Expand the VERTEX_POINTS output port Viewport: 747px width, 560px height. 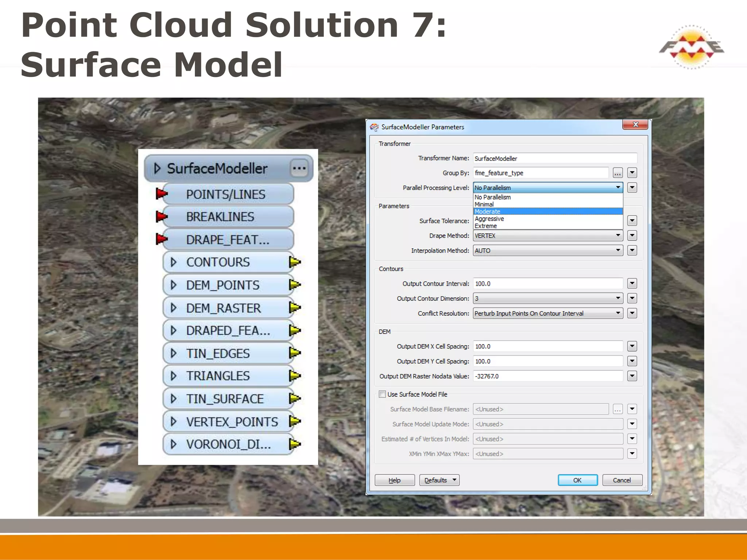click(x=174, y=421)
